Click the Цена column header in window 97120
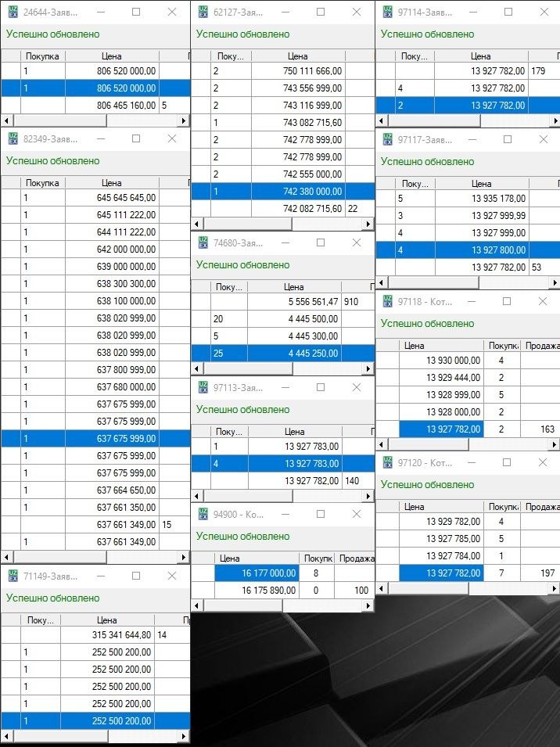This screenshot has height=747, width=560. 441,507
